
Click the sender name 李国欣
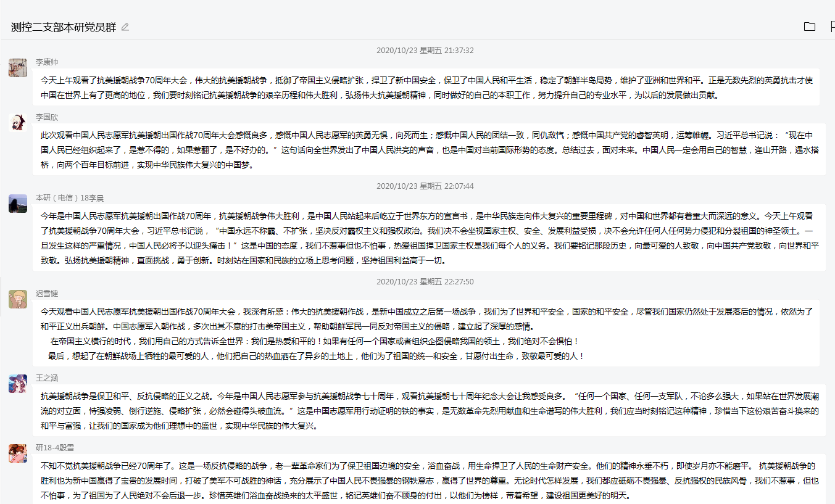coord(47,117)
